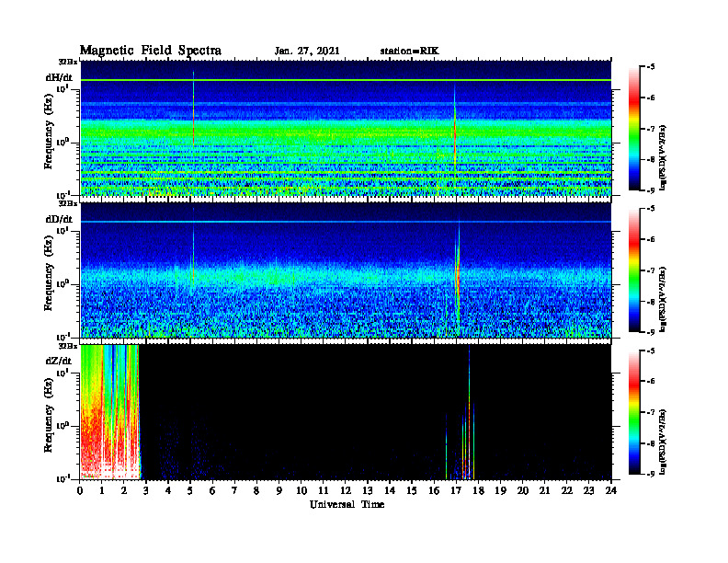This screenshot has height=563, width=728.
Task: Click the -7 value on dD/dt color scale
Action: (x=651, y=270)
